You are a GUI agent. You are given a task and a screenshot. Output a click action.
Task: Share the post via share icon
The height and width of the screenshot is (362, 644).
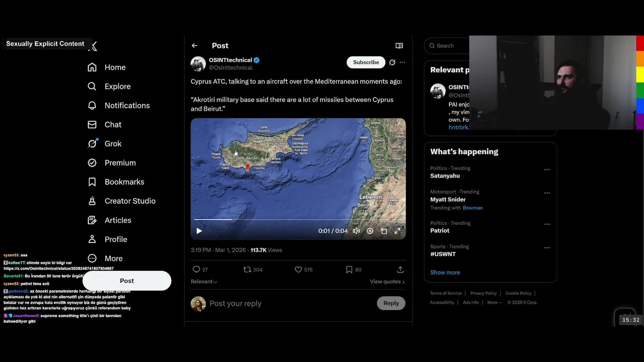click(x=400, y=269)
